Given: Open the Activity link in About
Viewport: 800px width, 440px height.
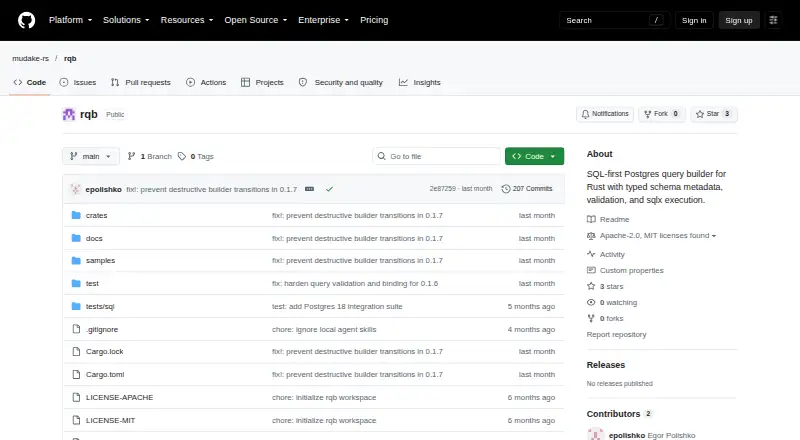Looking at the screenshot, I should 606,254.
